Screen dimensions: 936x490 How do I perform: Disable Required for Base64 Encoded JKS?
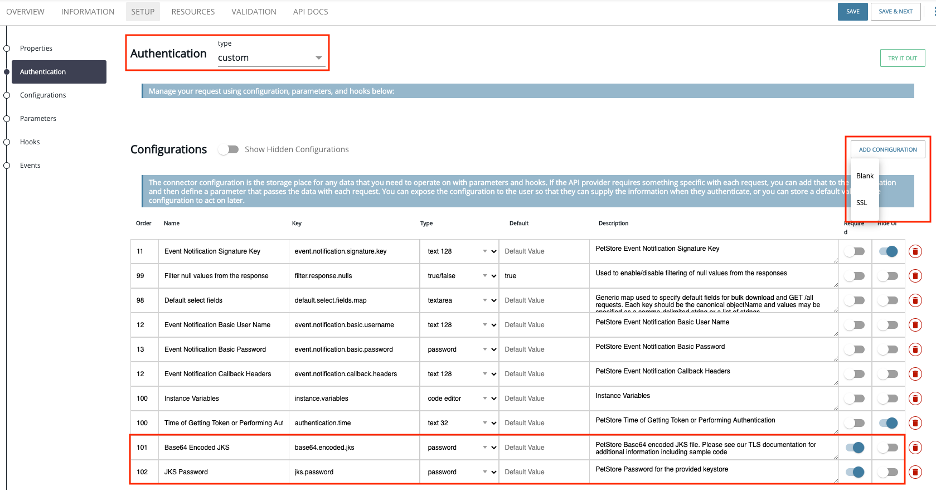(855, 447)
